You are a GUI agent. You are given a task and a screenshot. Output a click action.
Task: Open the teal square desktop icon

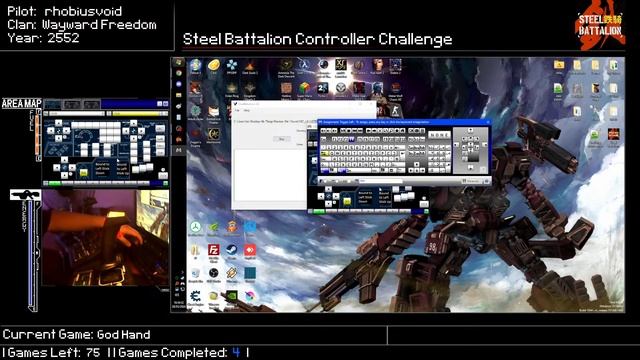[x=250, y=273]
